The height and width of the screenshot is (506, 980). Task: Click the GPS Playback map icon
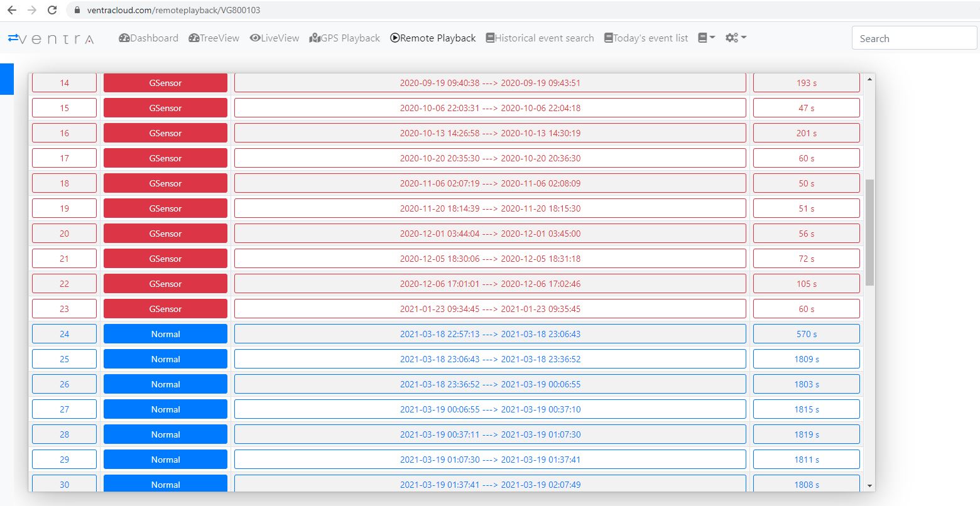click(x=315, y=38)
